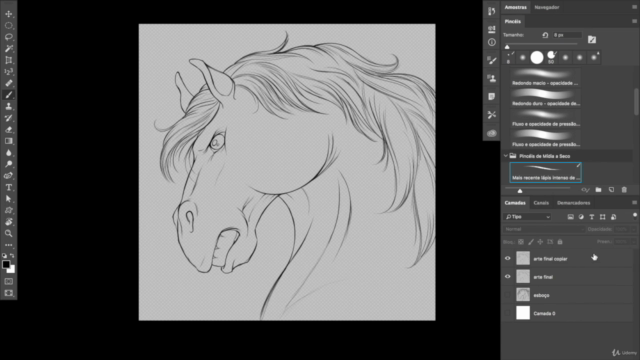Open the Pincéis panel options menu
The image size is (640, 360).
pos(634,21)
